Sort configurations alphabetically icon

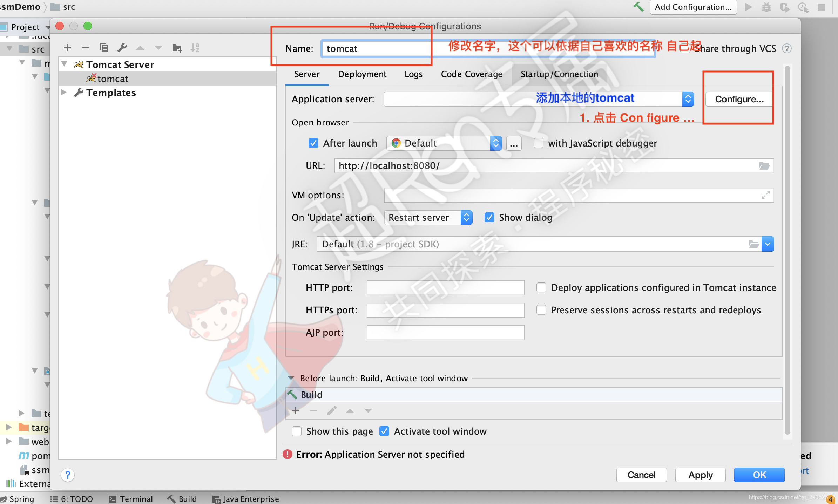click(x=195, y=48)
